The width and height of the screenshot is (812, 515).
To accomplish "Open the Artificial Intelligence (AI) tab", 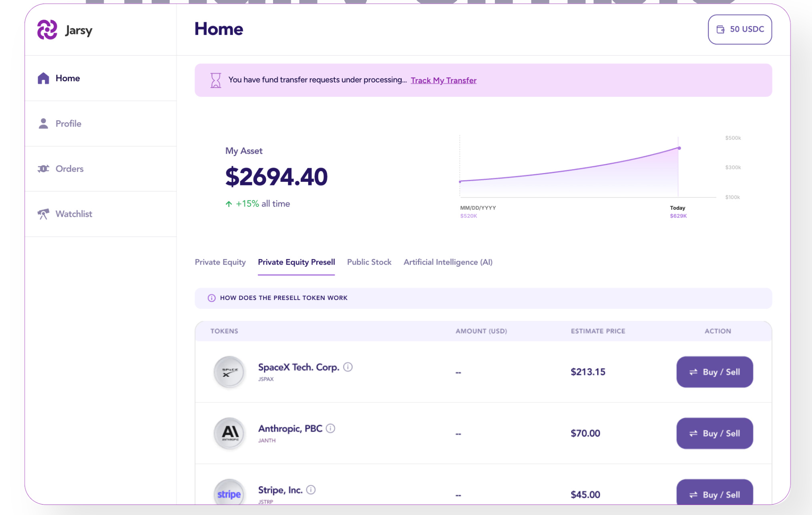I will (448, 262).
